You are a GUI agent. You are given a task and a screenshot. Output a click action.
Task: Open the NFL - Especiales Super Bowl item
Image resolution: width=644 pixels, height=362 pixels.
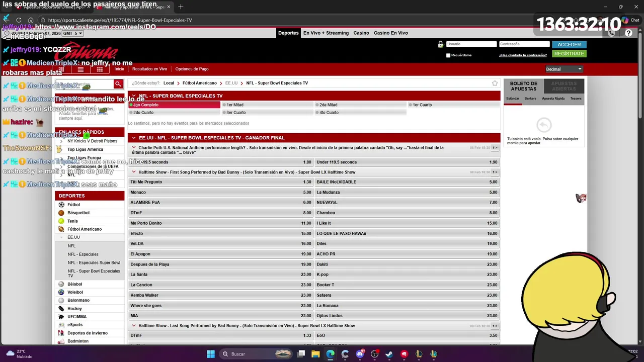pyautogui.click(x=94, y=262)
